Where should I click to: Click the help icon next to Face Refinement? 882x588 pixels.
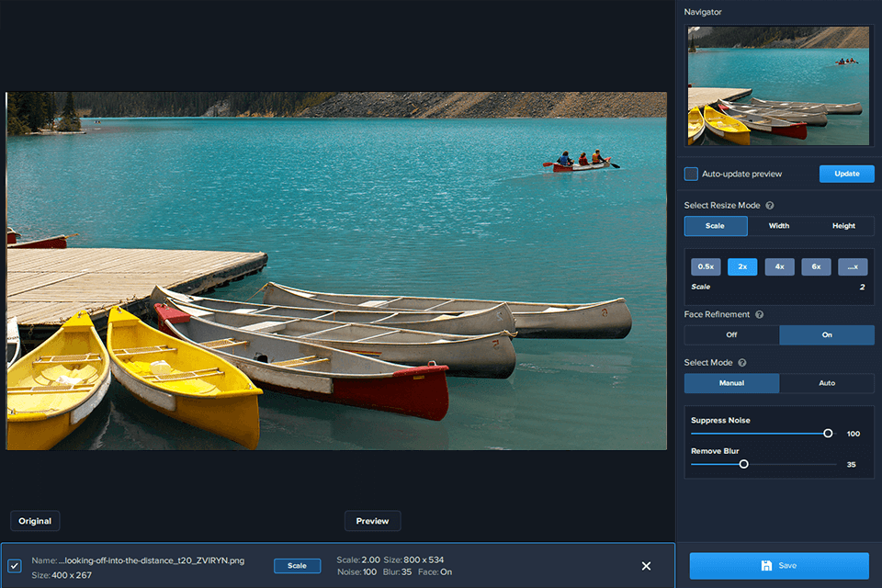760,314
